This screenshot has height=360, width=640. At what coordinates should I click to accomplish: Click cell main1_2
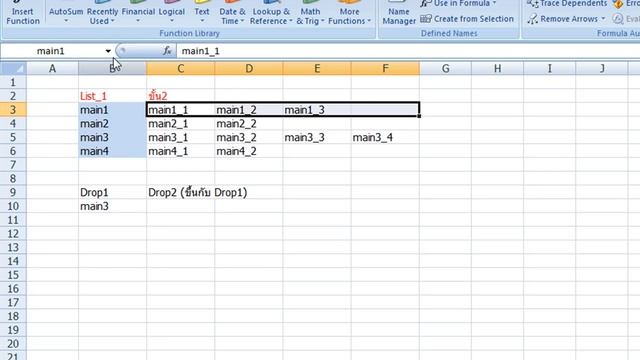pos(249,109)
